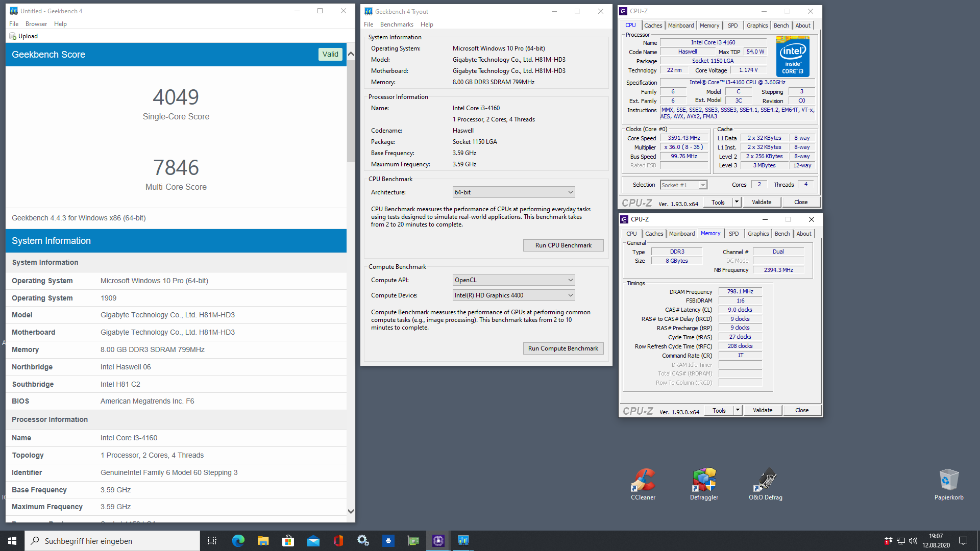Click Close in lower CPU-Z window
The image size is (980, 551).
(x=802, y=411)
